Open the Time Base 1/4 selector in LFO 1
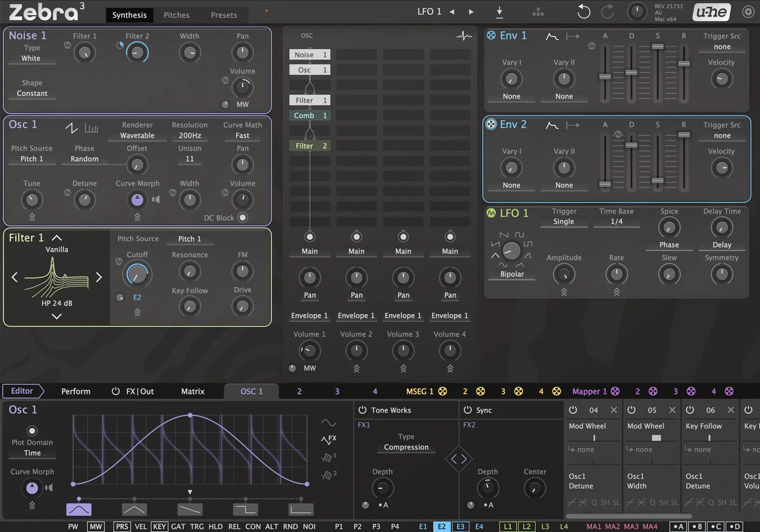This screenshot has height=532, width=760. [x=616, y=221]
